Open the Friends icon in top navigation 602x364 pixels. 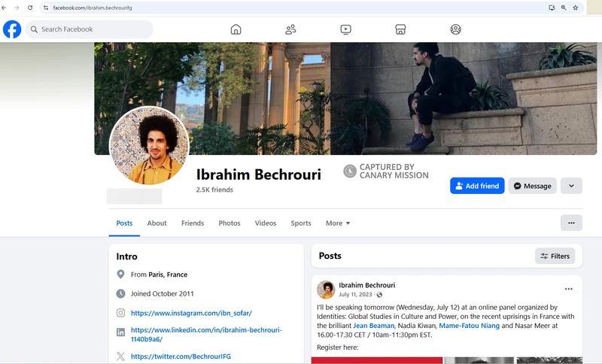click(290, 29)
